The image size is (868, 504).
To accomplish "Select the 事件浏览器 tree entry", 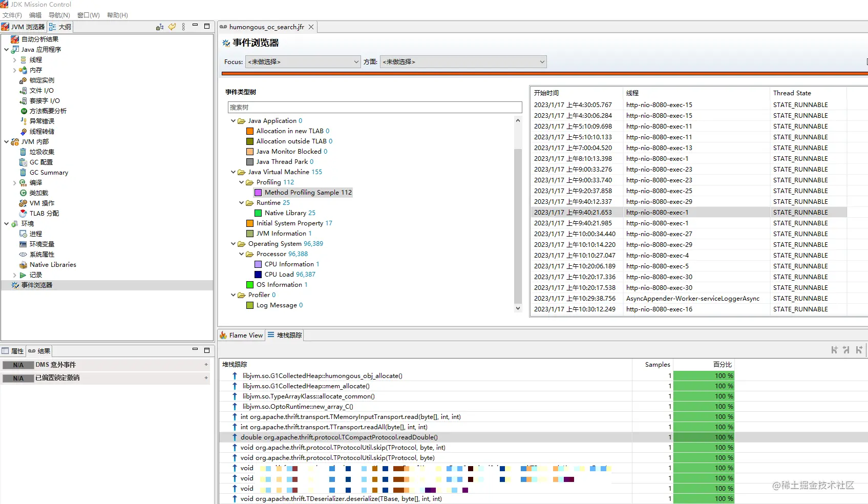I will (x=107, y=285).
